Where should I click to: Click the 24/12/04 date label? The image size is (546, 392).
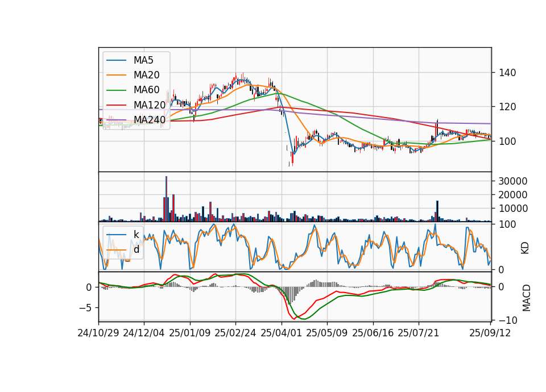[x=144, y=333]
